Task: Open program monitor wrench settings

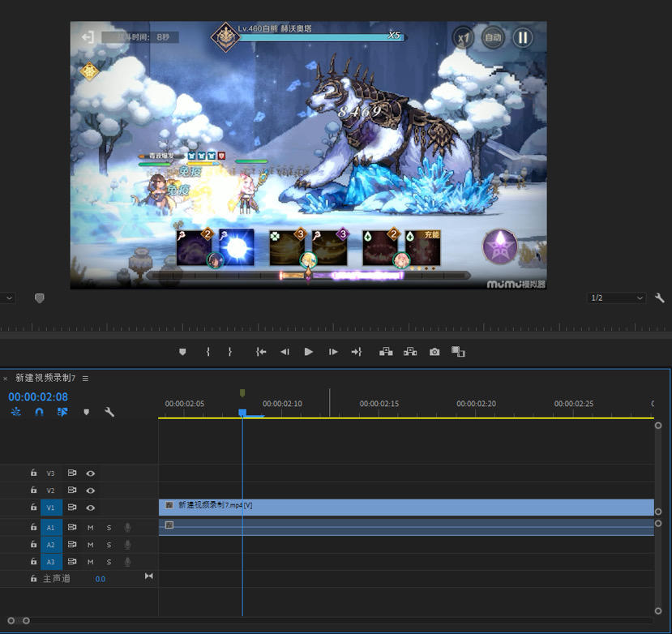Action: [660, 298]
